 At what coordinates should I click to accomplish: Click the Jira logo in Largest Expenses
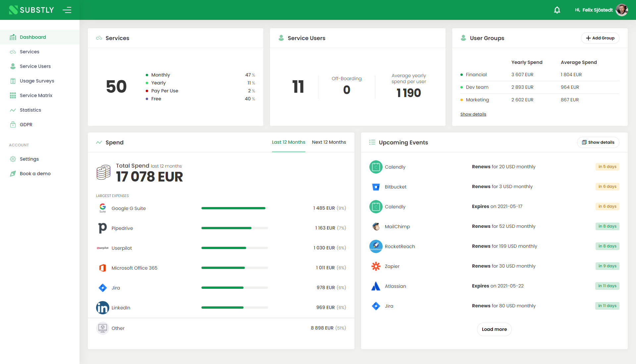pos(103,287)
